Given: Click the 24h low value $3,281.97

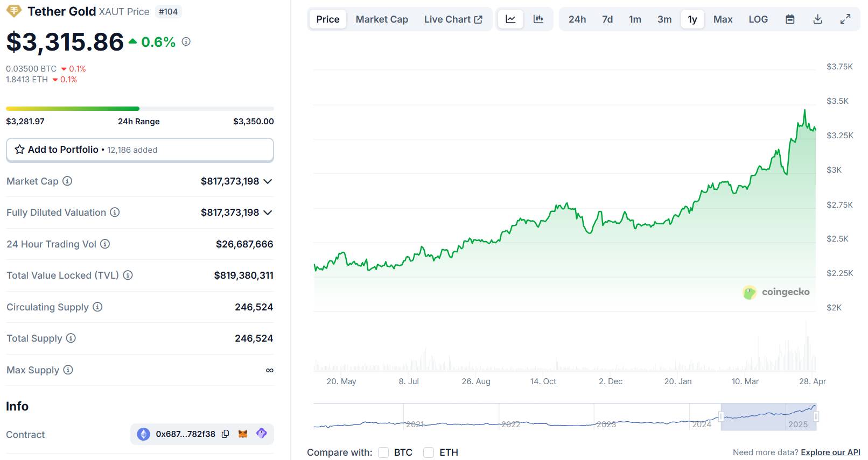Looking at the screenshot, I should 25,122.
